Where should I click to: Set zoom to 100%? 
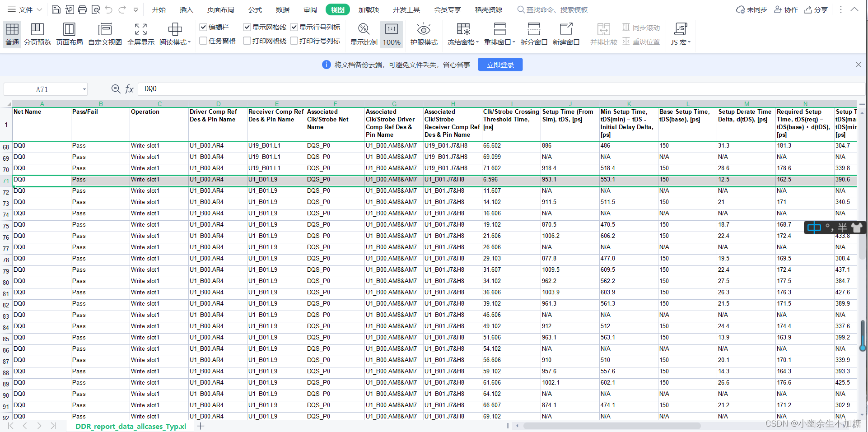click(392, 34)
